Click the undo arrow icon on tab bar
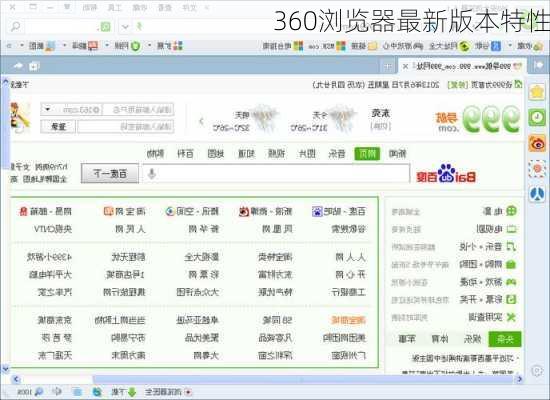 point(18,66)
